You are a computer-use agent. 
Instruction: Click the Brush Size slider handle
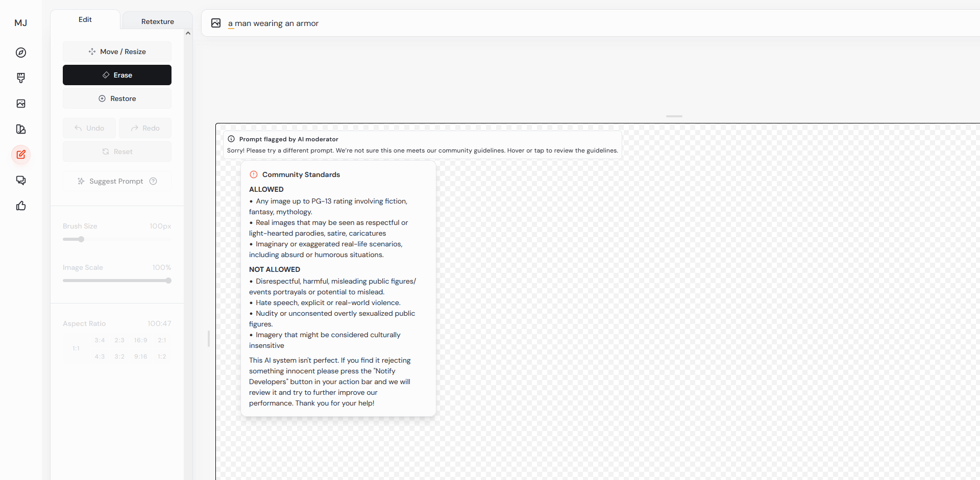(81, 239)
